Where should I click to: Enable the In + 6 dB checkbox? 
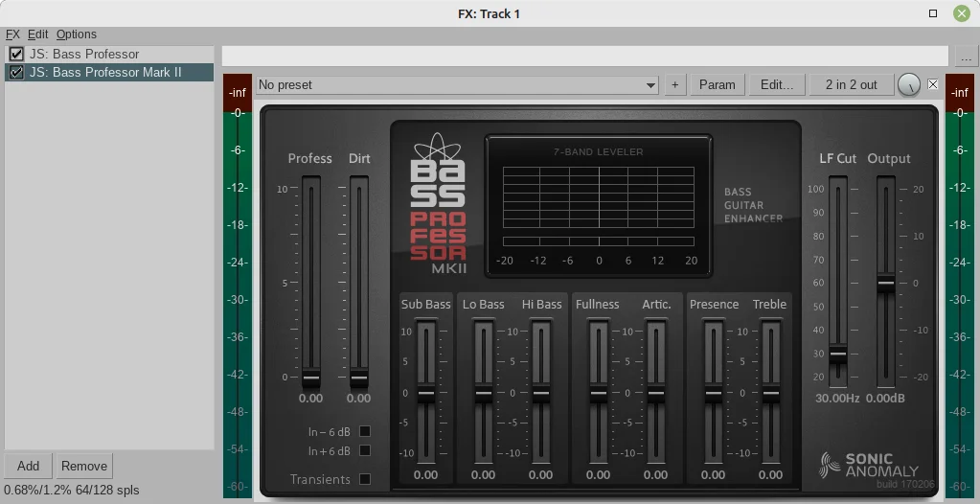pos(365,450)
